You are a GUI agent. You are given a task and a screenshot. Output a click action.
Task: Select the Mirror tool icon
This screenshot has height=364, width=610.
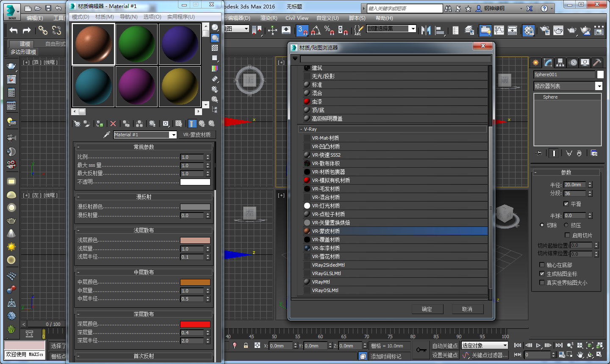[426, 30]
